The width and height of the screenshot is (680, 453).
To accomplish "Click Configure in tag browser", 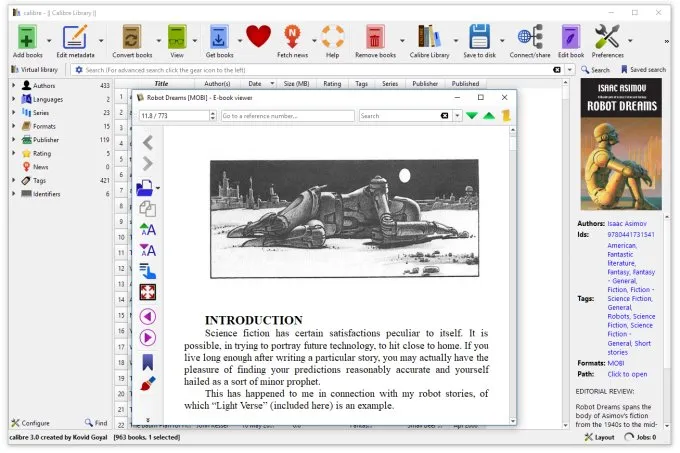I will 30,423.
